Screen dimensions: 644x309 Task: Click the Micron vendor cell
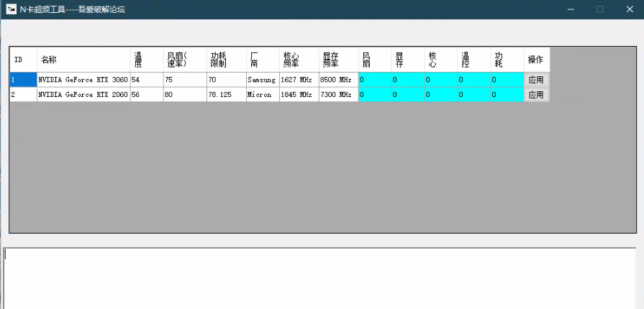(263, 95)
